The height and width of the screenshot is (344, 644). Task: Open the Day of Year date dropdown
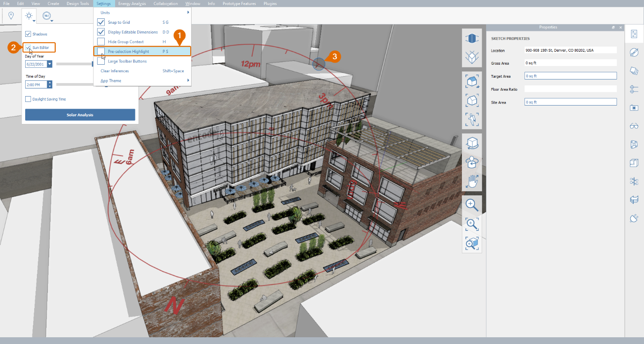coord(49,64)
